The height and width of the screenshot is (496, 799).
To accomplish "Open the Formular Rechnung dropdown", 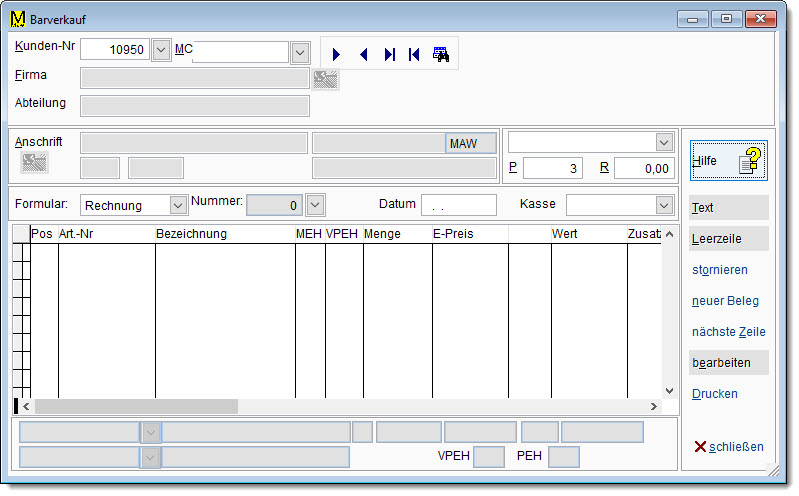I will click(x=178, y=205).
